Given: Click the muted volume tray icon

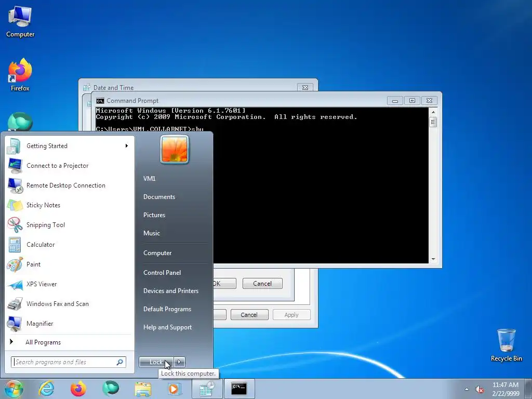Looking at the screenshot, I should pyautogui.click(x=480, y=390).
